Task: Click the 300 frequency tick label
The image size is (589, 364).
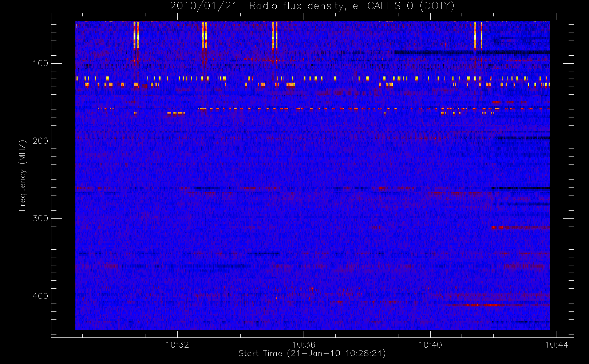Action: point(40,218)
